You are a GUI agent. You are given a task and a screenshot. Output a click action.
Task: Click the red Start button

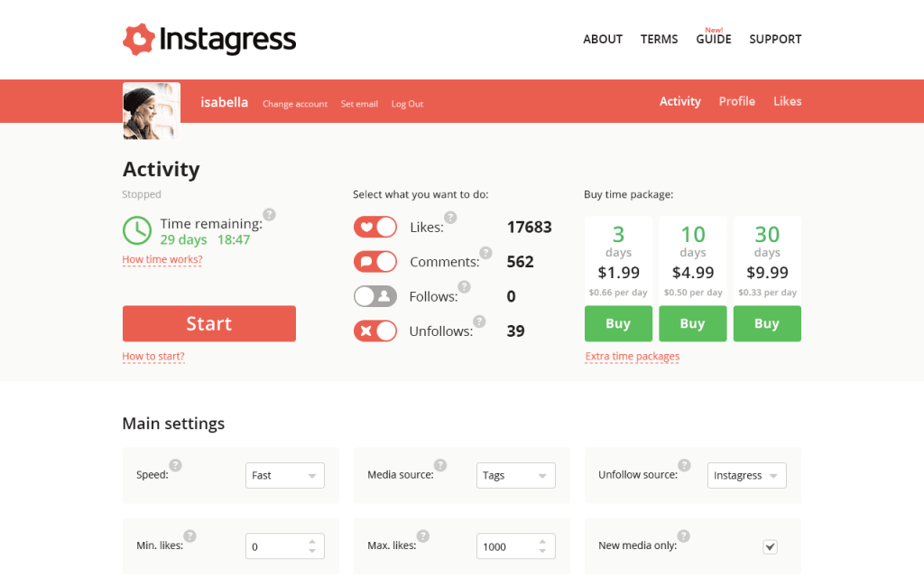coord(209,323)
